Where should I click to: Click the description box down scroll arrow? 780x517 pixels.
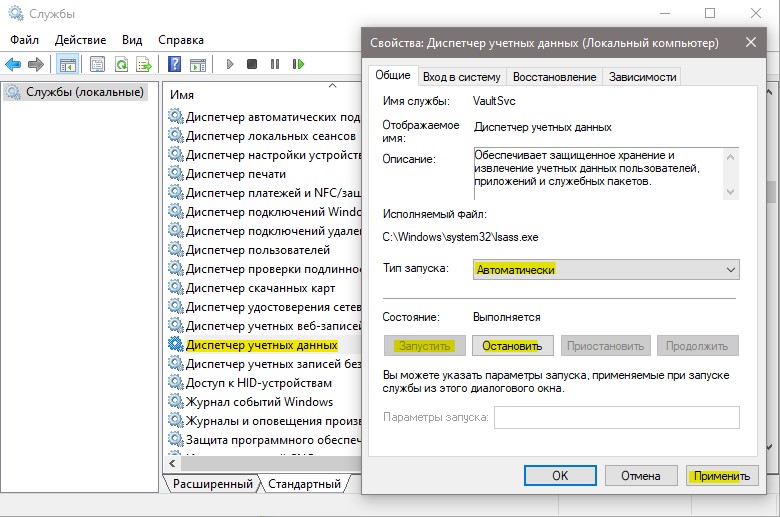[730, 192]
